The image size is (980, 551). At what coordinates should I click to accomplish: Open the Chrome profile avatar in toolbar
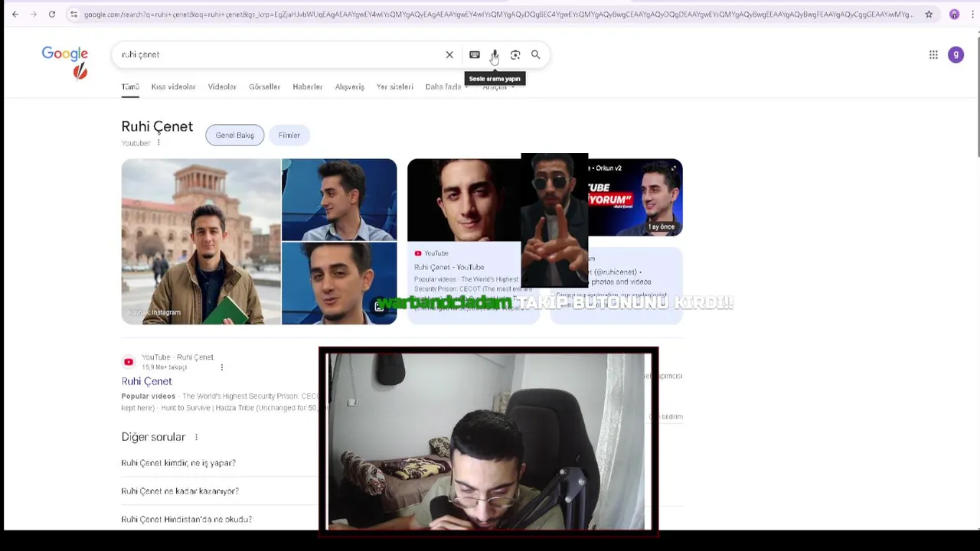(x=954, y=14)
